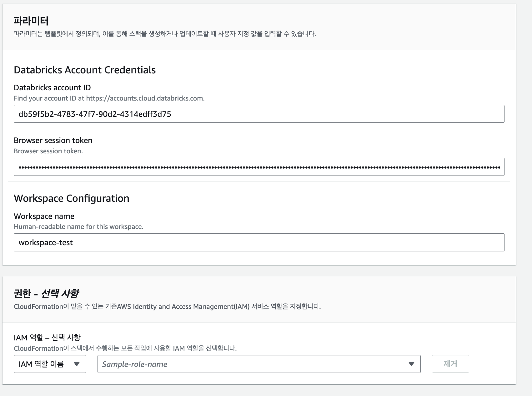Click the 'Workspace name' label
Screen dimensions: 532x396
coord(44,216)
